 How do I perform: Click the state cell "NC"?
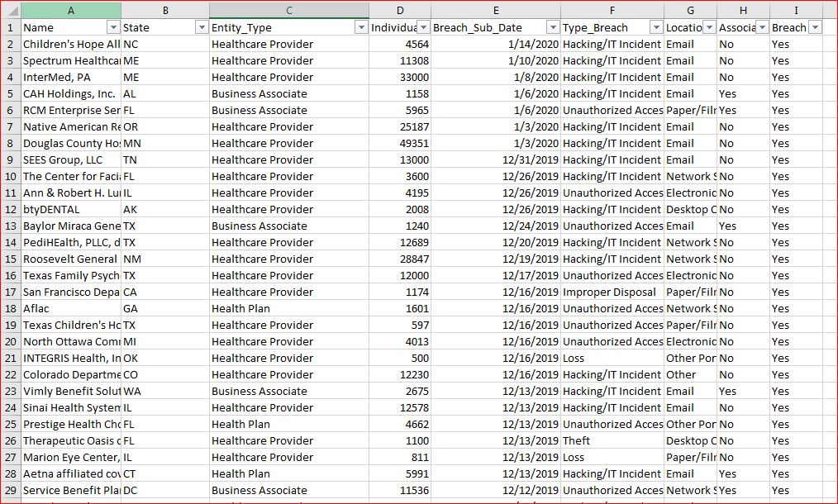coord(165,44)
